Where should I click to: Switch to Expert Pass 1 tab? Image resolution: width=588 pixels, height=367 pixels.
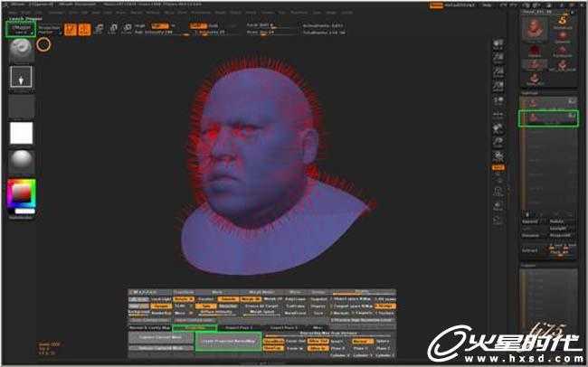click(239, 328)
